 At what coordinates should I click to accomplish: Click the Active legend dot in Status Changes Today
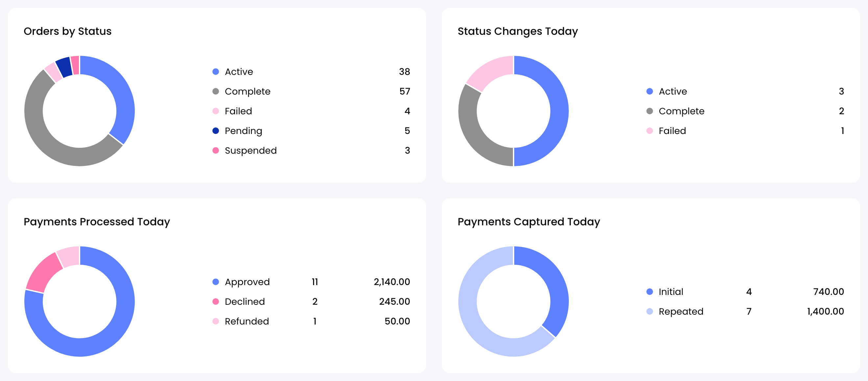coord(650,92)
